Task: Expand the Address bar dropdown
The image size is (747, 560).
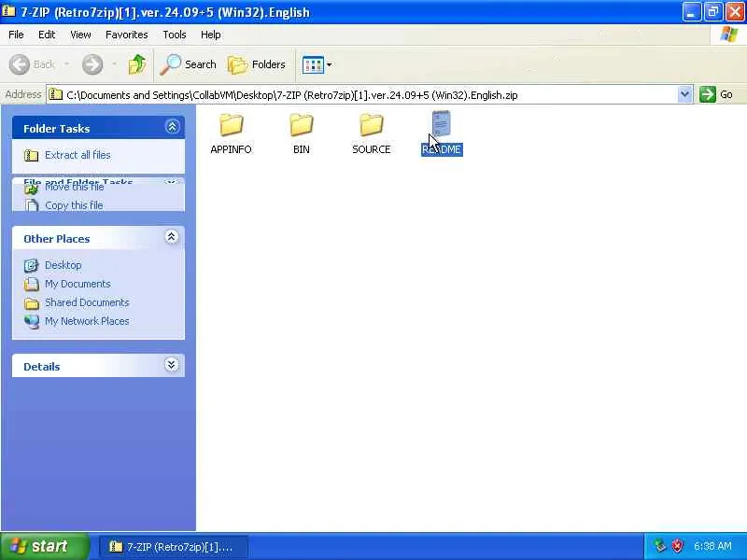Action: pos(684,94)
